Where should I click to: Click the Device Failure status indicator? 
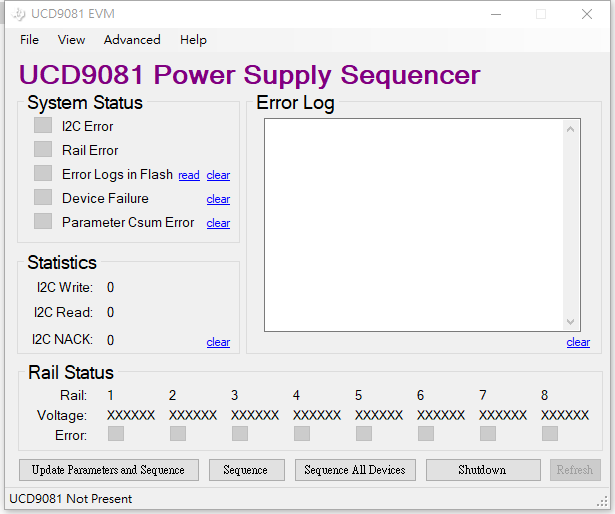pos(43,197)
